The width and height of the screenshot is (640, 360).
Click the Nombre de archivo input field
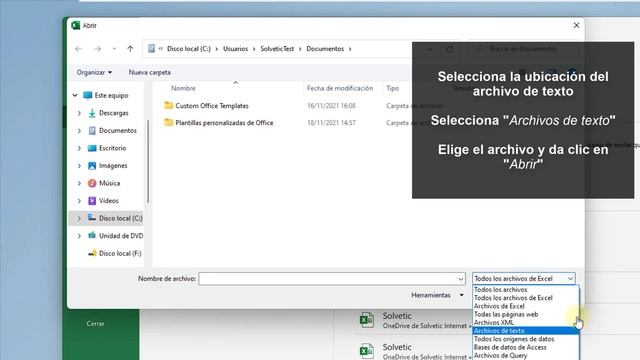pos(327,279)
